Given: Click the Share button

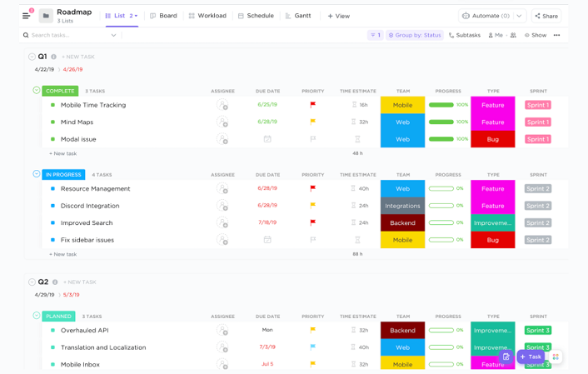Looking at the screenshot, I should (546, 16).
